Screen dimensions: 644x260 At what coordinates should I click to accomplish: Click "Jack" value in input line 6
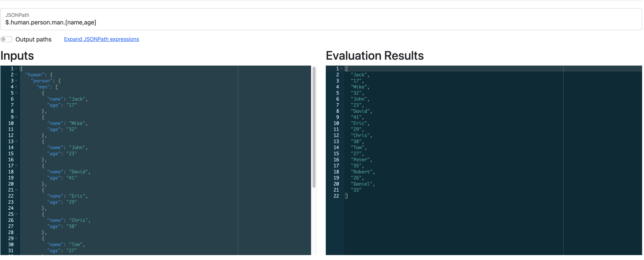point(77,99)
